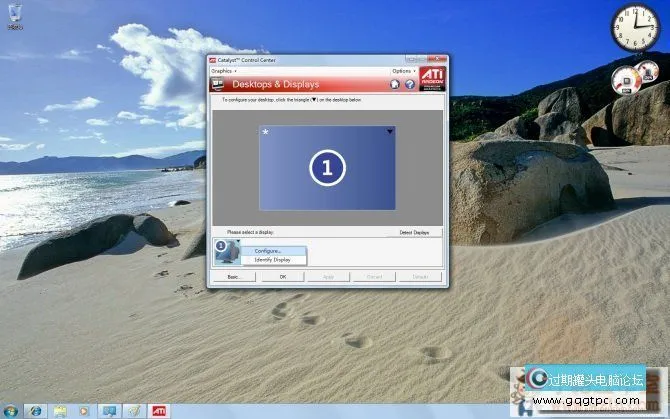Open Windows Media Player from taskbar
The width and height of the screenshot is (670, 419).
click(x=84, y=410)
